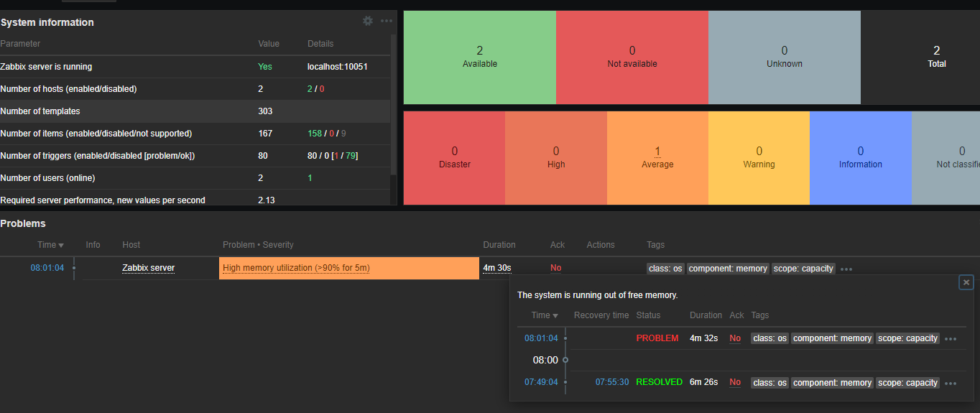
Task: Open the System information widget gear settings
Action: 368,21
